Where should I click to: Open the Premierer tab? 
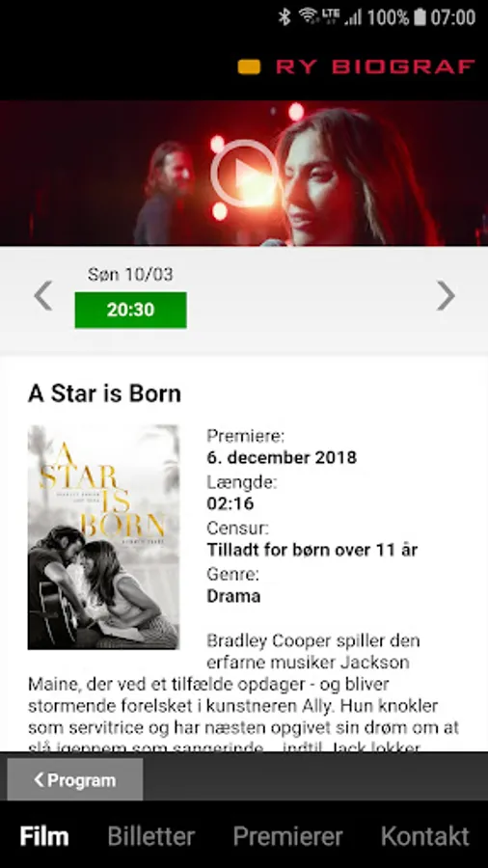point(287,836)
